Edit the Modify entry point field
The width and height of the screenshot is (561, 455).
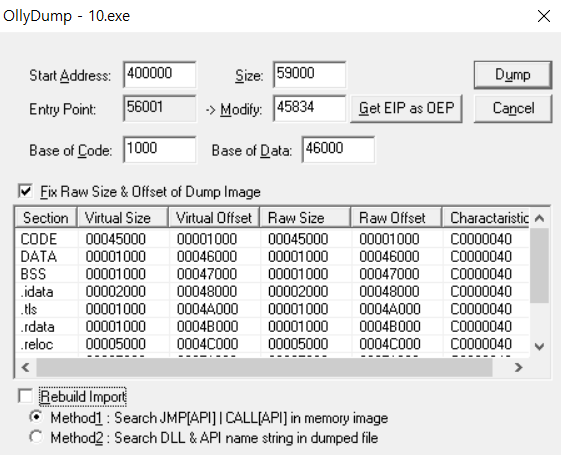tap(309, 108)
